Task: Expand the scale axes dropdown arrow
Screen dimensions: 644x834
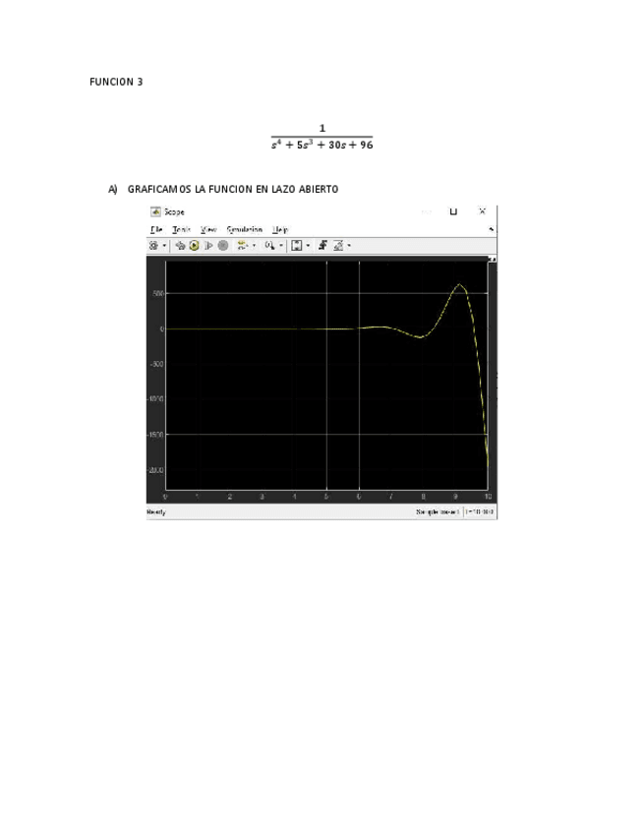Action: (x=308, y=246)
